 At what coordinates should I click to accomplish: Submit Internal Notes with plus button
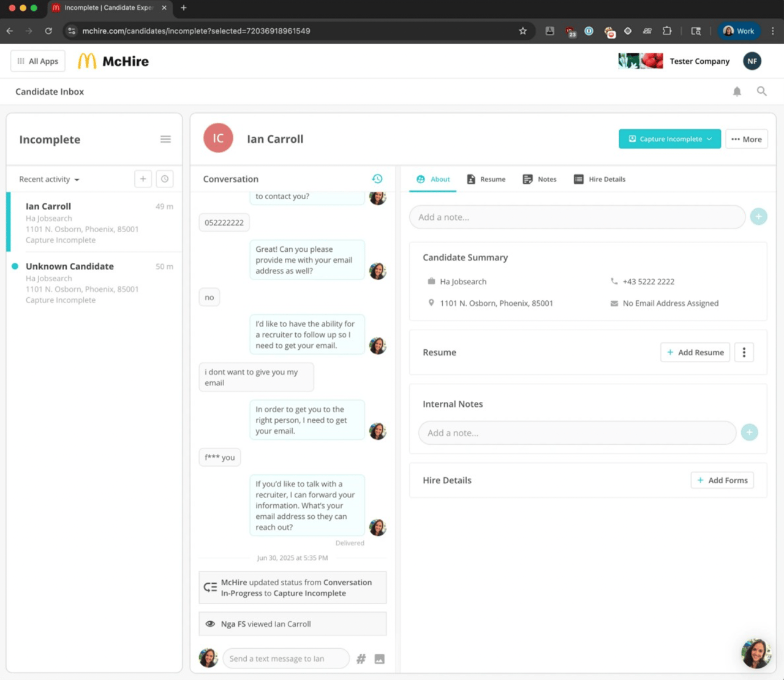click(x=749, y=433)
